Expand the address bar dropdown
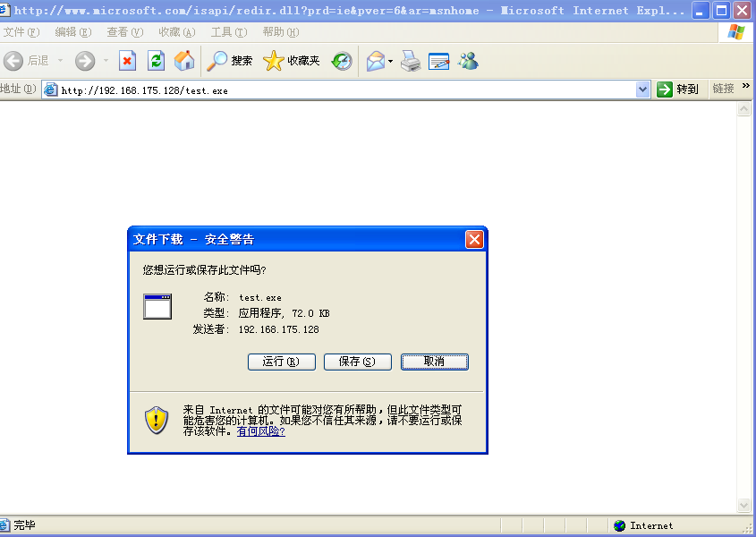756x537 pixels. tap(642, 89)
